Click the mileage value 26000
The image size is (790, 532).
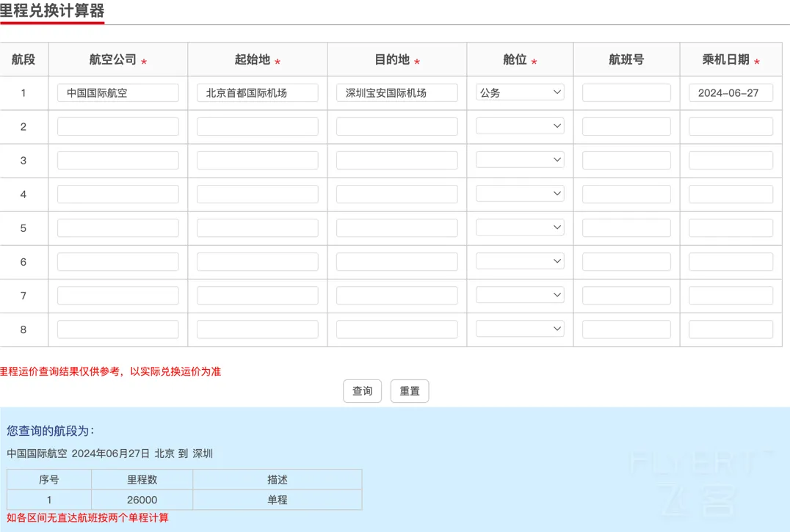tap(142, 500)
